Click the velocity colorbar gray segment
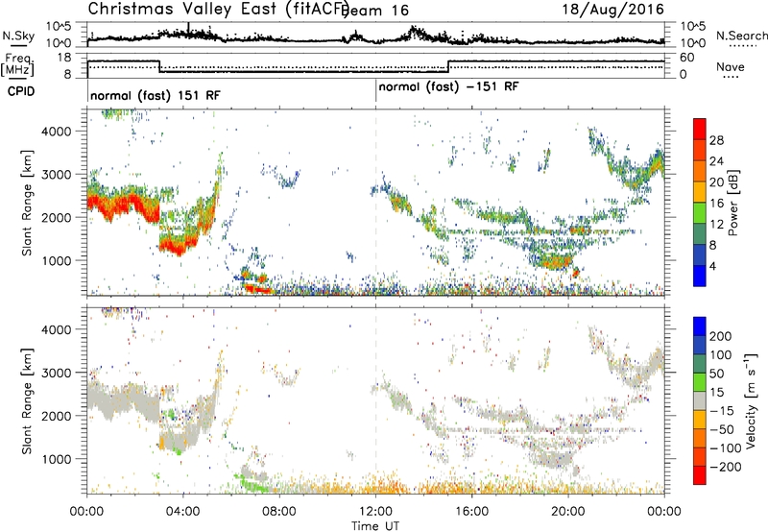 click(700, 400)
